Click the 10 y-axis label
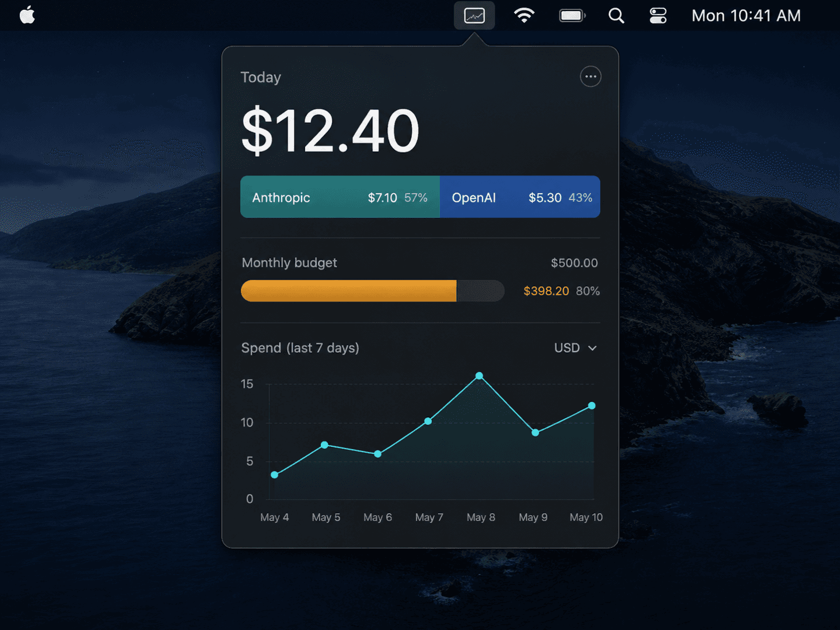Screen dimensions: 840x630 247,422
